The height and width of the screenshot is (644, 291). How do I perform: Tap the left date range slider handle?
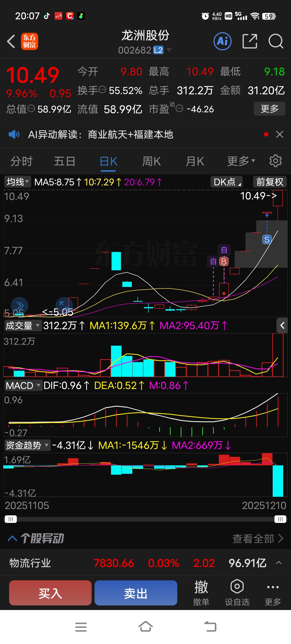11,519
